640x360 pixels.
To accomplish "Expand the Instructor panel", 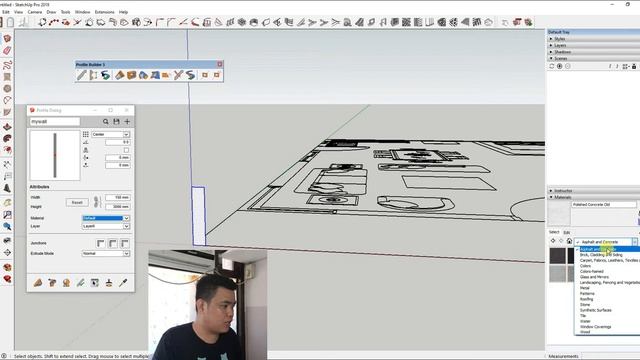I will tap(593, 191).
